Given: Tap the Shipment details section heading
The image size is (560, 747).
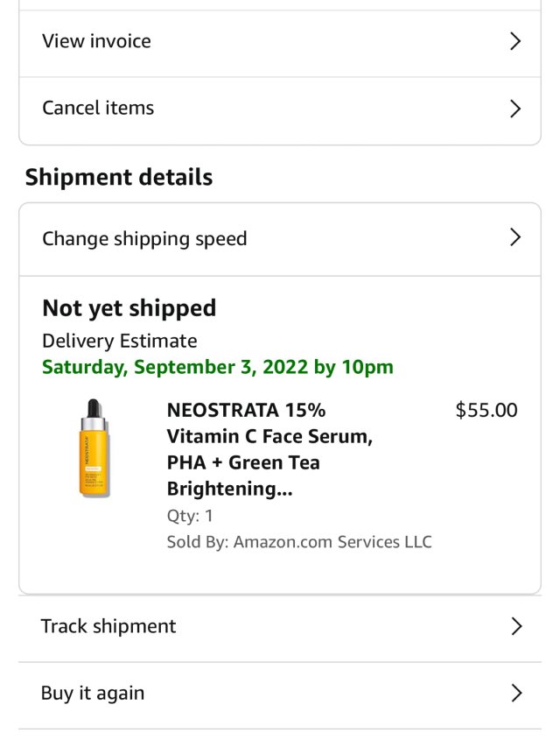Looking at the screenshot, I should (119, 177).
